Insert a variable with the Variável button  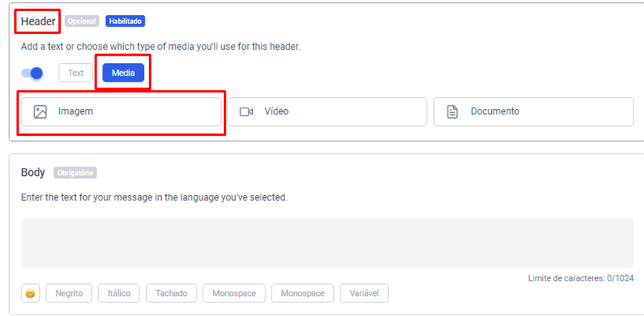pos(364,293)
